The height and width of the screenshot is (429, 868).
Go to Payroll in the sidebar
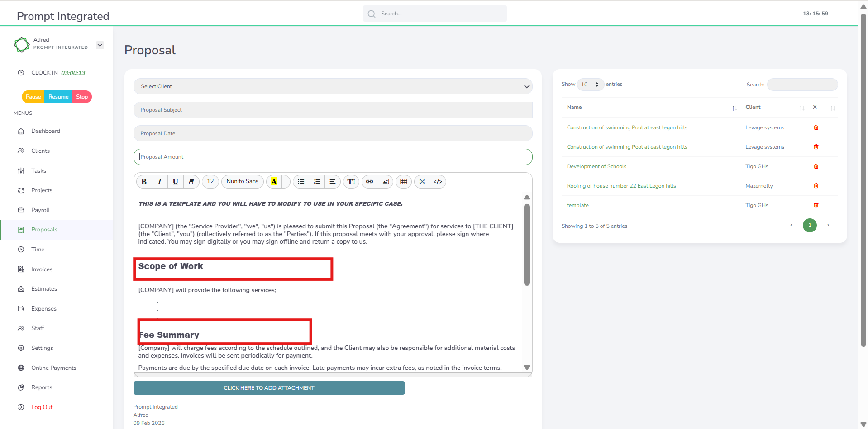point(40,210)
